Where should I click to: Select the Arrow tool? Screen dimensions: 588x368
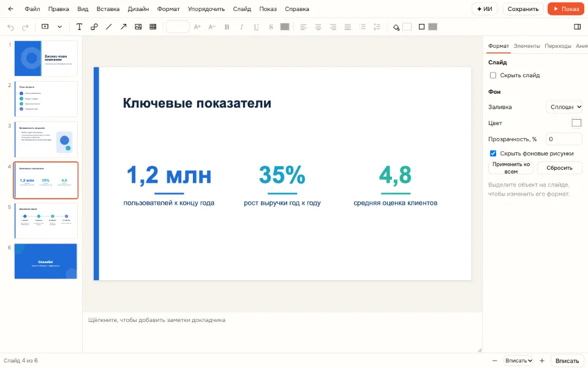pos(123,26)
